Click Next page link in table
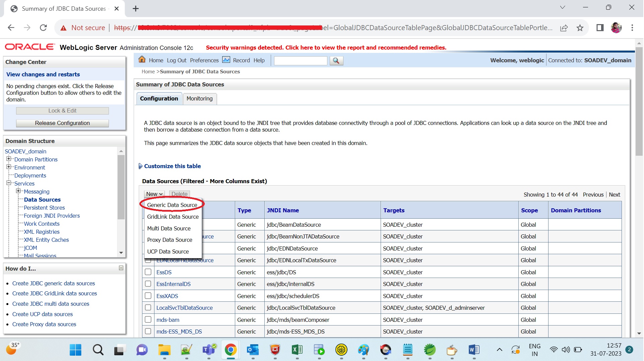The width and height of the screenshot is (644, 361). click(615, 195)
